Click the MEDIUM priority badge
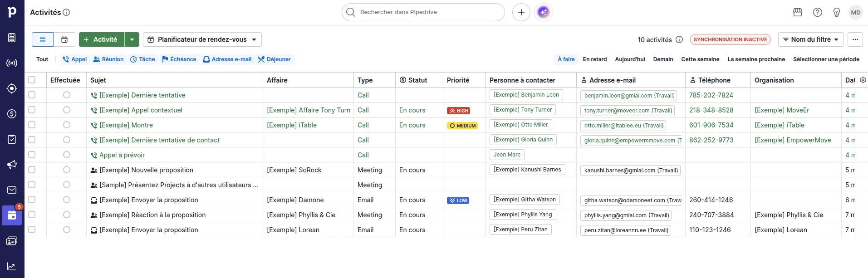Viewport: 868px width, 278px height. 462,126
